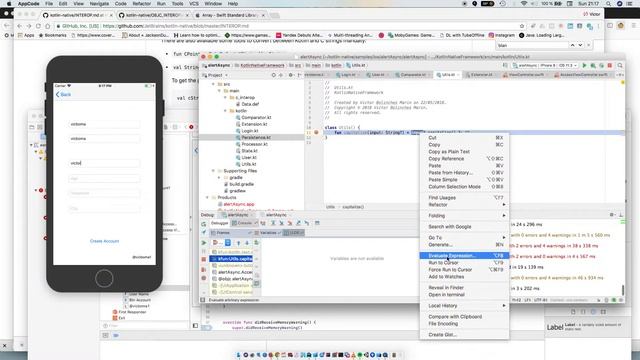Click Evaluate Expression calculator icon in debugger

[317, 223]
